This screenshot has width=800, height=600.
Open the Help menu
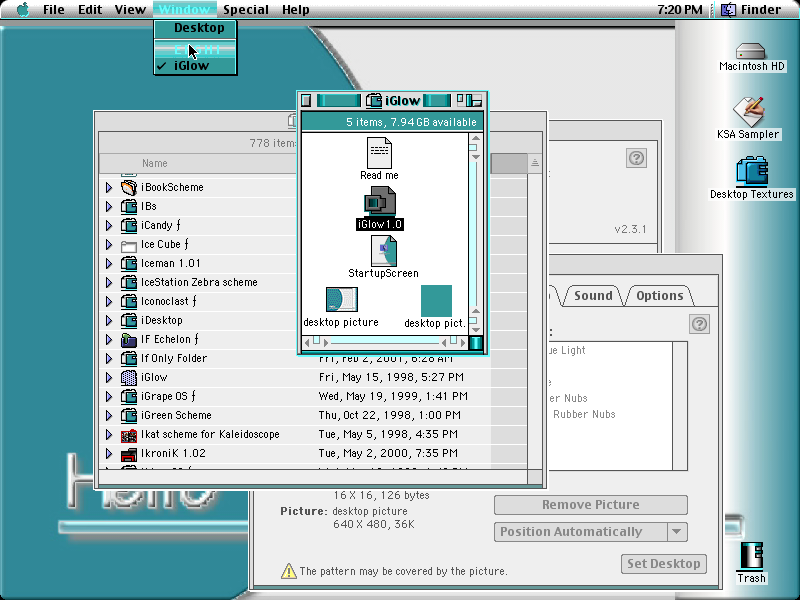(296, 10)
